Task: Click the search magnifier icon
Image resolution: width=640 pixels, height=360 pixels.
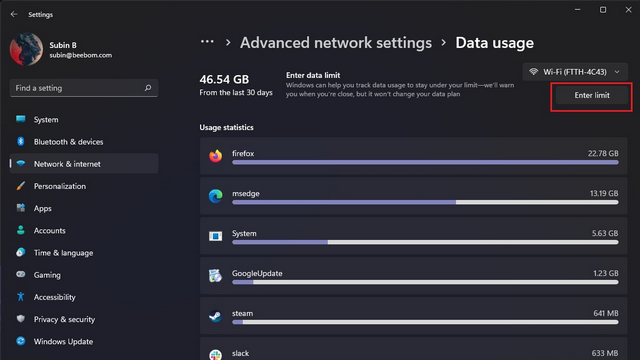Action: coord(148,88)
